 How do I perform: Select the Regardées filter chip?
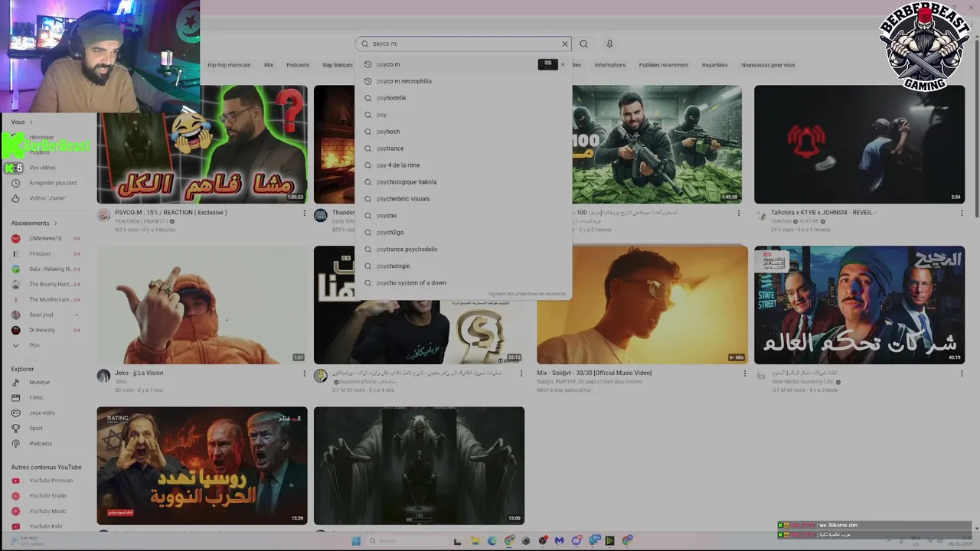715,65
